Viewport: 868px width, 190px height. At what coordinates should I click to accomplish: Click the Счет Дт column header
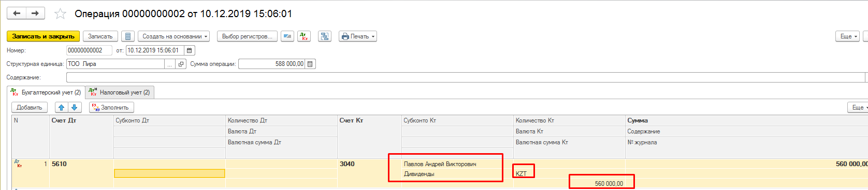81,120
